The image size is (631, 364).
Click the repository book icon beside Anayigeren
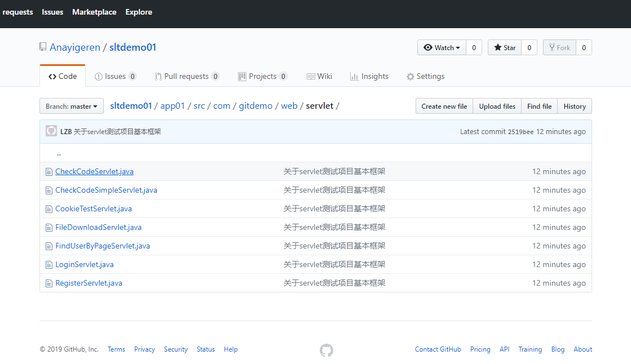pos(43,47)
